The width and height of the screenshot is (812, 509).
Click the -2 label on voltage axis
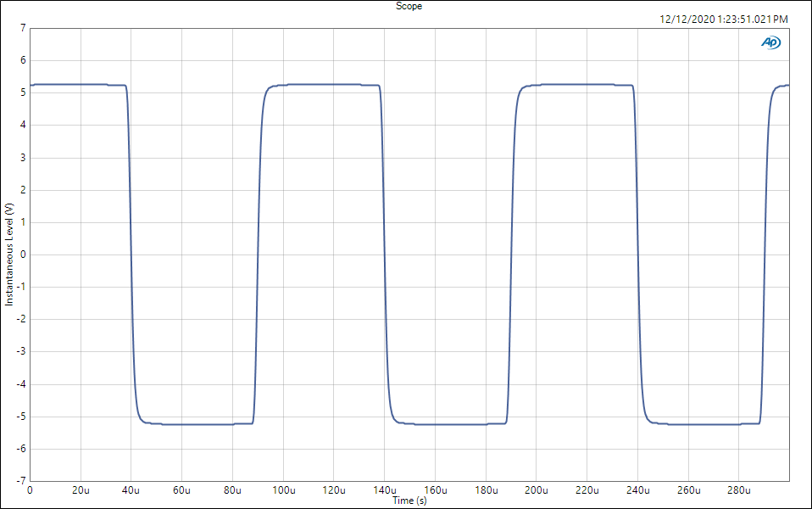[x=21, y=320]
